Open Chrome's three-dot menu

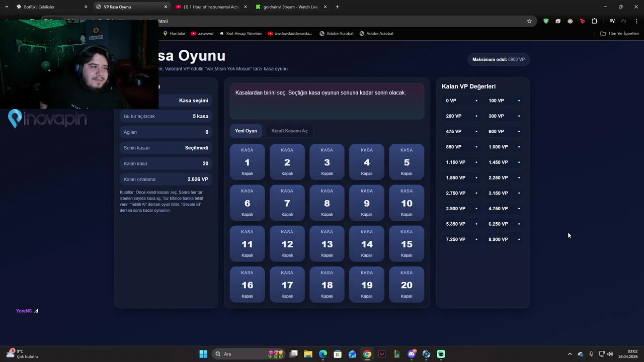click(637, 21)
